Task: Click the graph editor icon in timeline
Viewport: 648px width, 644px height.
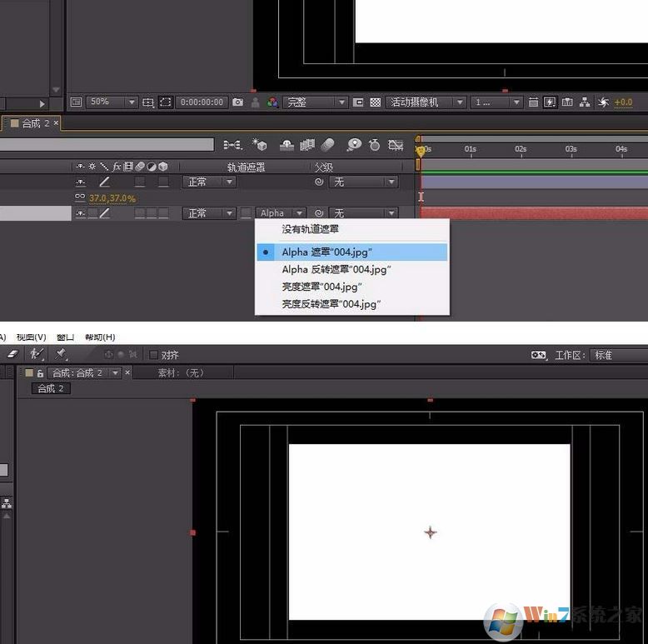Action: coord(396,145)
